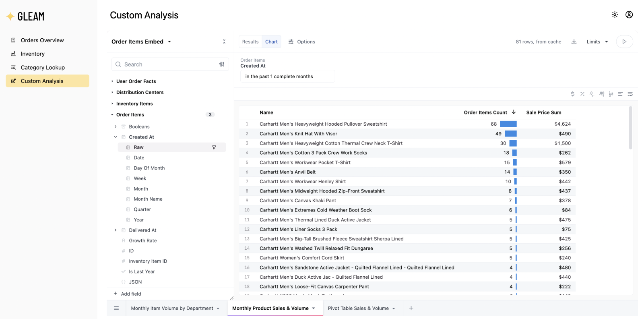Click the results table vertical scrollbar
The width and height of the screenshot is (644, 319).
(x=630, y=128)
